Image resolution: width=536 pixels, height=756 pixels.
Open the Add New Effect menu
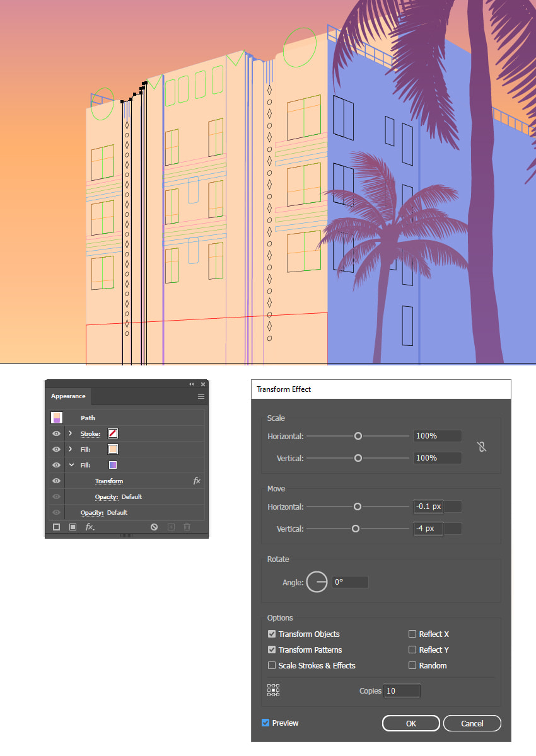[x=89, y=527]
